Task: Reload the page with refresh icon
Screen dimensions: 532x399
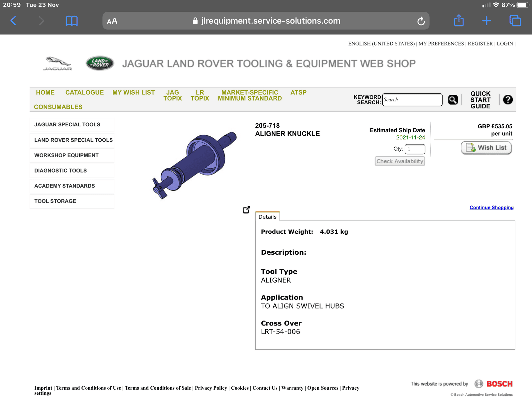Action: click(x=421, y=21)
